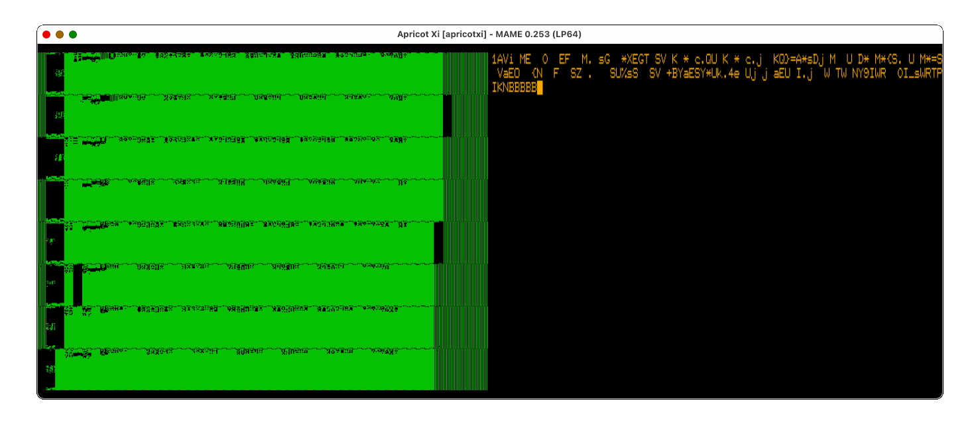
Task: Click the orange block cursor after IKNBBBBB
Action: 540,88
